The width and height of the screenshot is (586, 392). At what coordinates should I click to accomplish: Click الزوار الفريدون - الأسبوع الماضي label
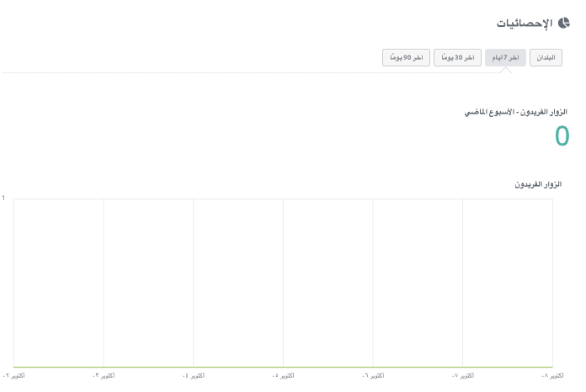coord(516,112)
